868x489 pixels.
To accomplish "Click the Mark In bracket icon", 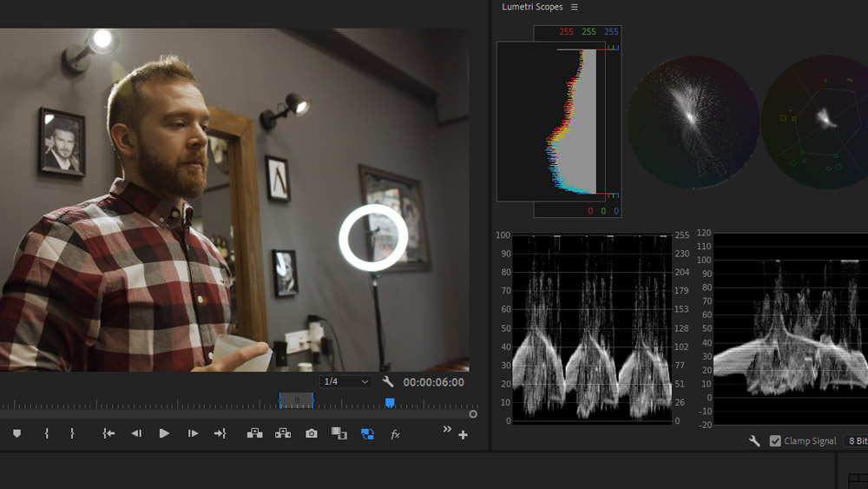I will pyautogui.click(x=46, y=433).
